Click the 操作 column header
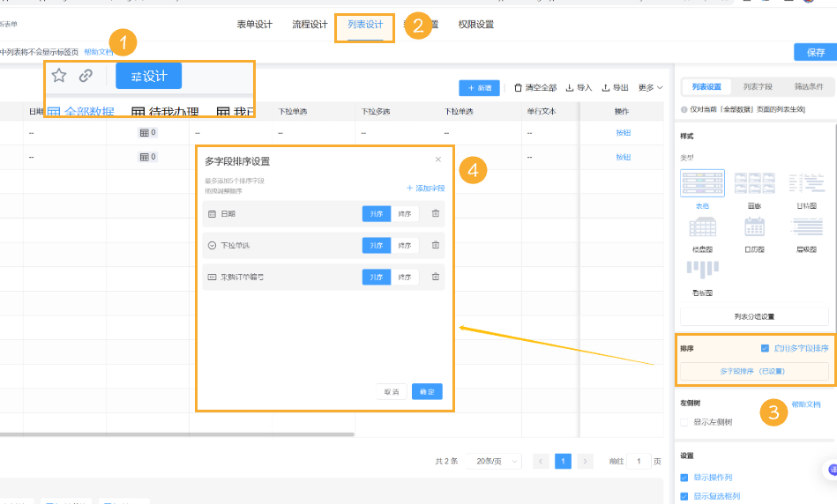 tap(622, 112)
